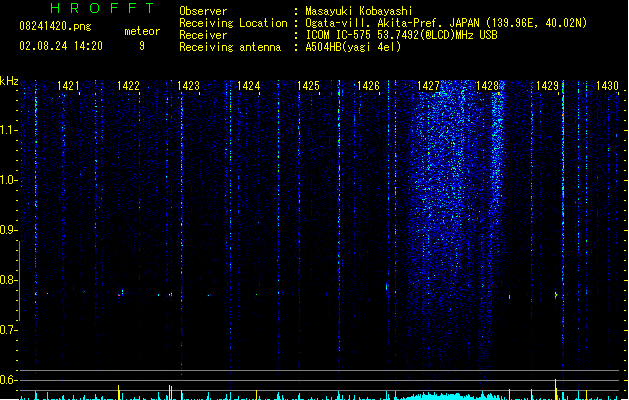Click the 1421 time marker
Image resolution: width=629 pixels, height=400 pixels.
click(68, 86)
